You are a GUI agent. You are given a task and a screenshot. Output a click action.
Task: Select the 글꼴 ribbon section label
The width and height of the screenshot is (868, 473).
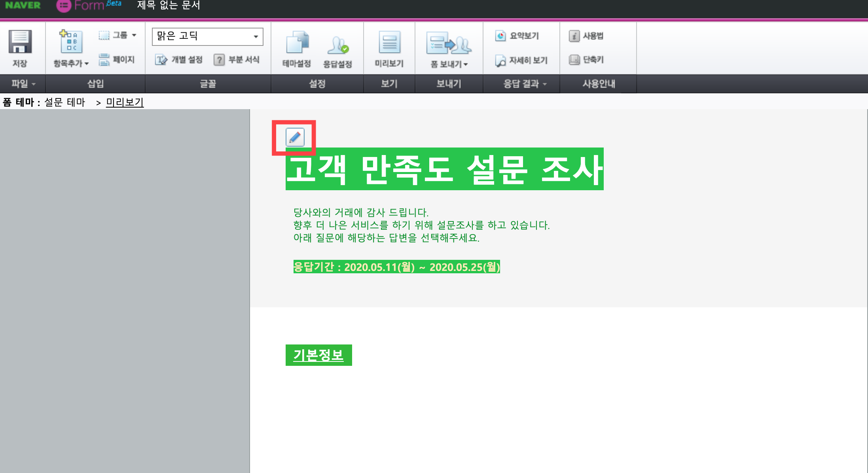pyautogui.click(x=208, y=84)
